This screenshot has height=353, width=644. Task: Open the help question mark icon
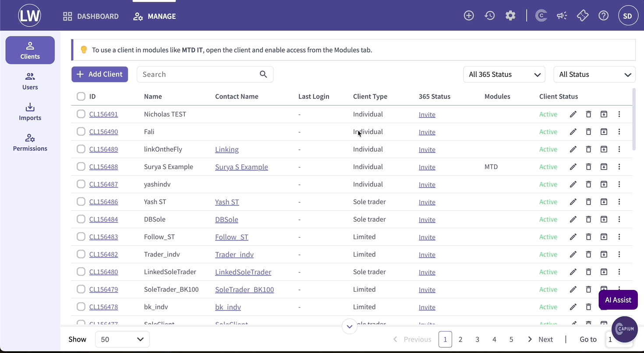pyautogui.click(x=604, y=16)
